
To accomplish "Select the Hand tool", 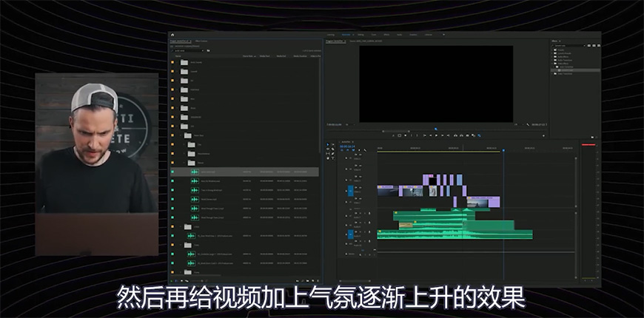I will 328,158.
